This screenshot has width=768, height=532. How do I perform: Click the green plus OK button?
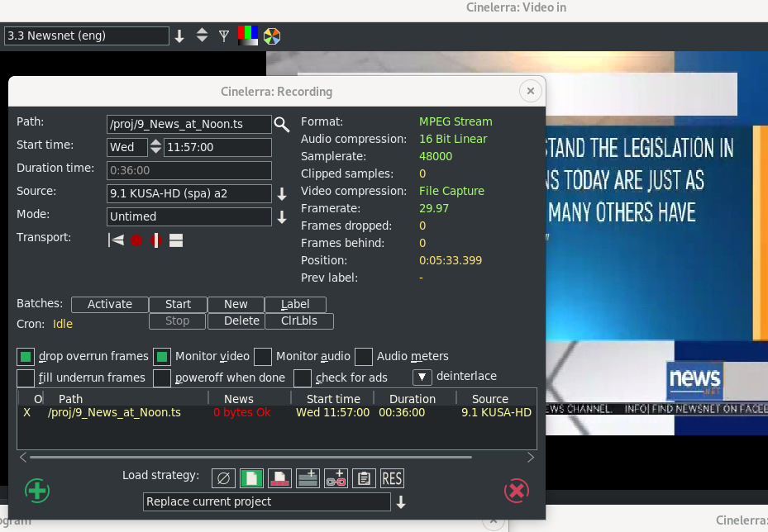37,491
